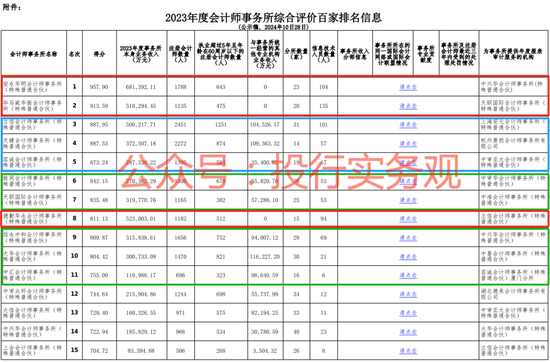The image size is (550, 362).
Task: Click the 得分 column header
Action: (99, 54)
